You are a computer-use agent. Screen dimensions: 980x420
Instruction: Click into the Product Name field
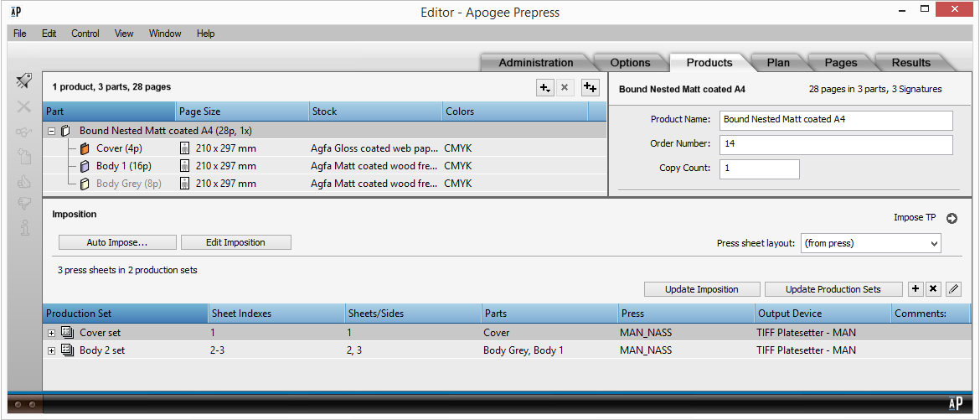coord(836,119)
